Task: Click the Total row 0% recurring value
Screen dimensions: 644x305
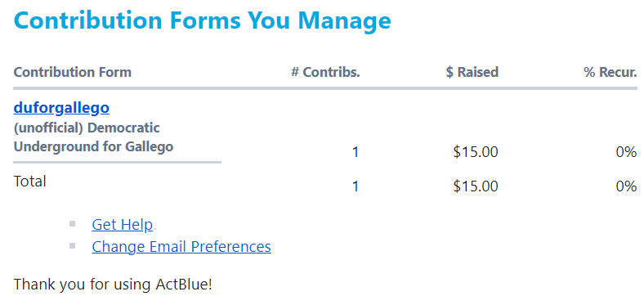Action: coord(626,186)
